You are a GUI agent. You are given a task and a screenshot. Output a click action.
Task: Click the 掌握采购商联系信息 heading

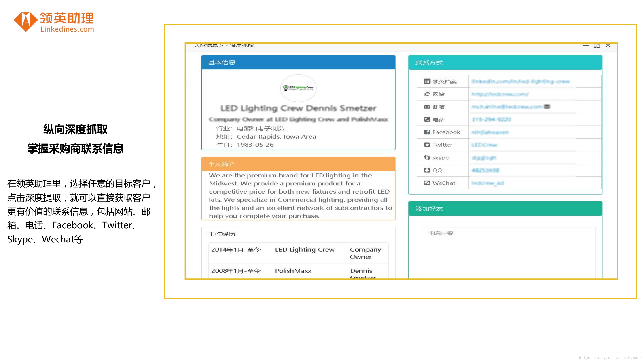[x=76, y=148]
